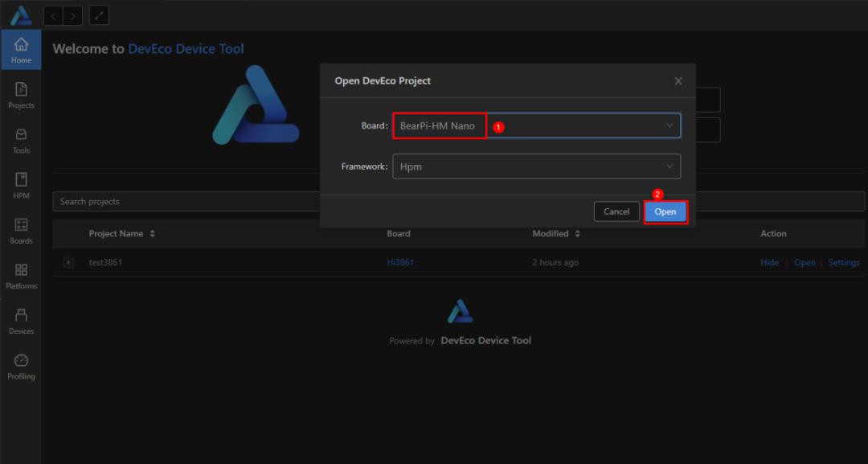The height and width of the screenshot is (464, 868).
Task: Open the Platforms sidebar item
Action: click(x=21, y=276)
